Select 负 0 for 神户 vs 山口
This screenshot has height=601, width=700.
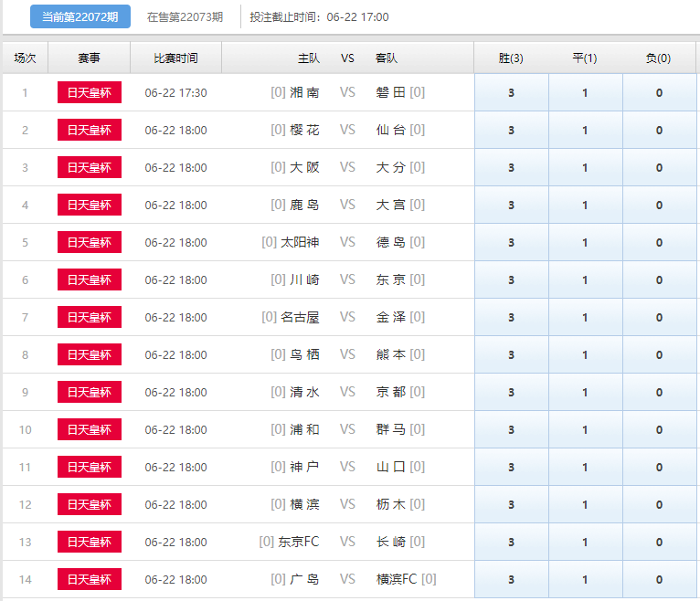pyautogui.click(x=660, y=468)
